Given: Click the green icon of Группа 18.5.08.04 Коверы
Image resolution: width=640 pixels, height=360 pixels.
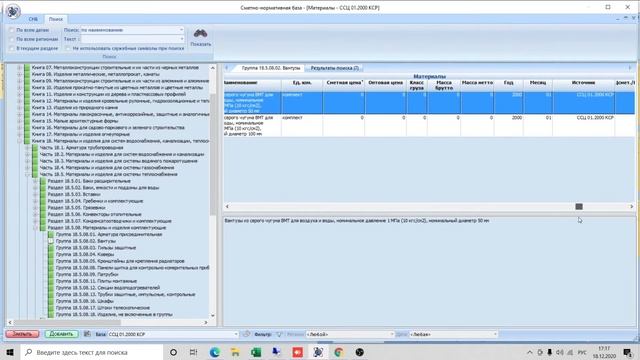Looking at the screenshot, I should pyautogui.click(x=51, y=254).
